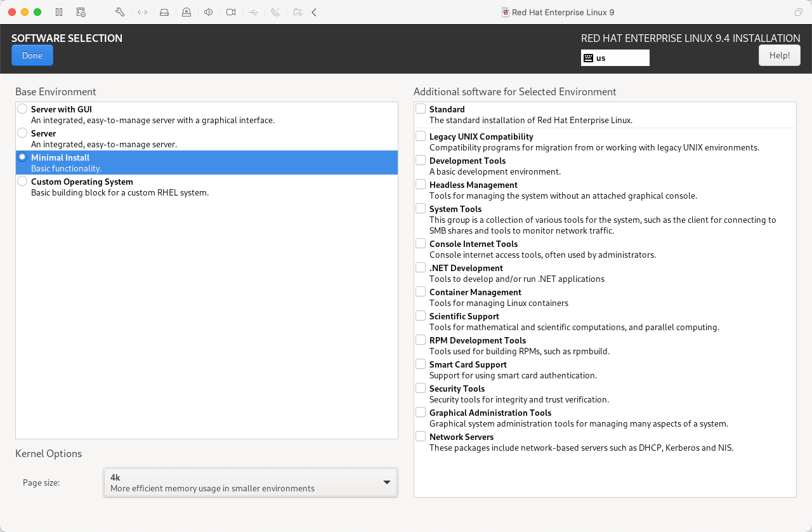The width and height of the screenshot is (812, 532).
Task: Open the VM snapshot icon
Action: [81, 12]
